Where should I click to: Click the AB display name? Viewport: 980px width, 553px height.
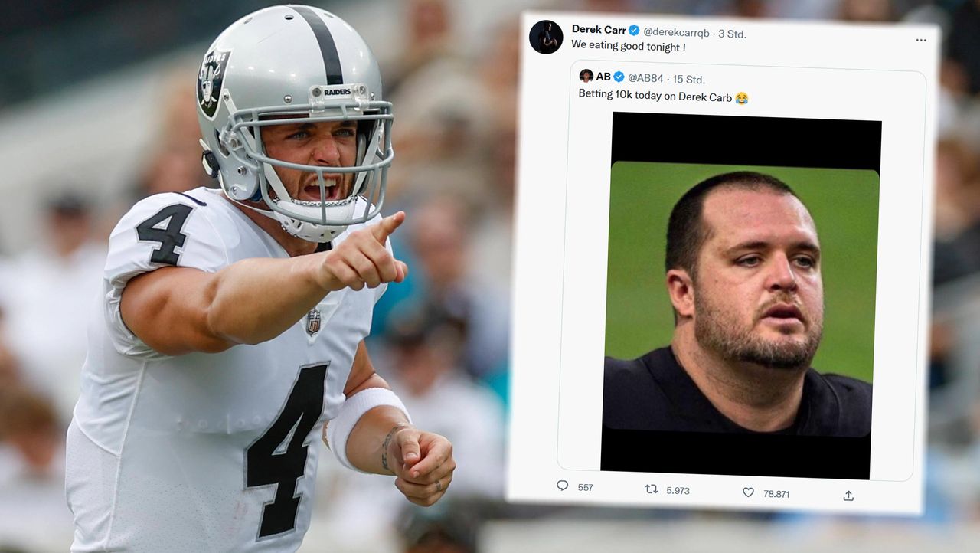click(603, 77)
